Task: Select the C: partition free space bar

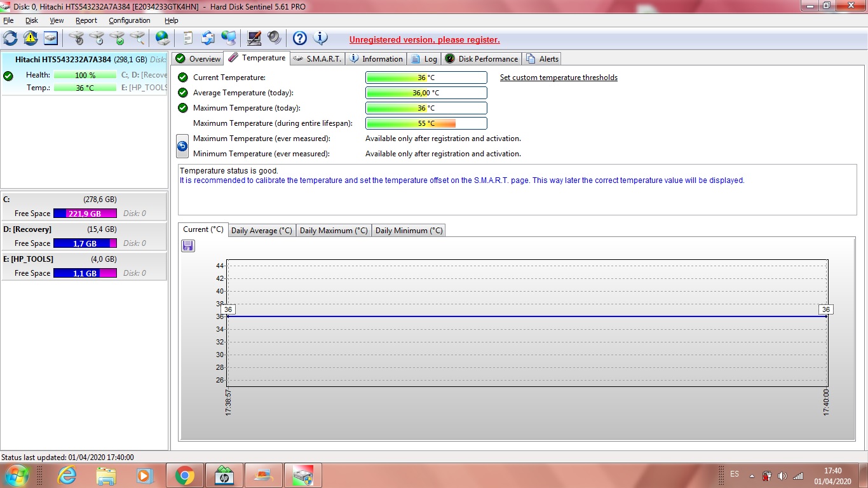Action: (x=85, y=213)
